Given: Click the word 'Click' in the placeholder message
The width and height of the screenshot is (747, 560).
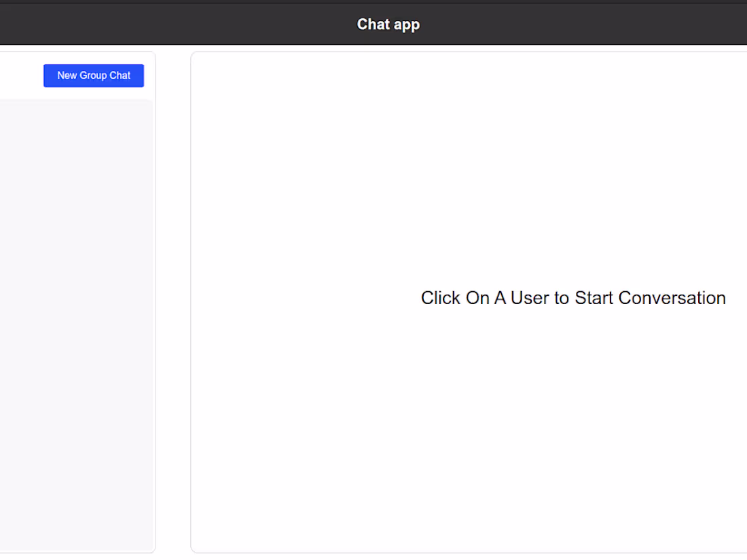Looking at the screenshot, I should (x=441, y=298).
